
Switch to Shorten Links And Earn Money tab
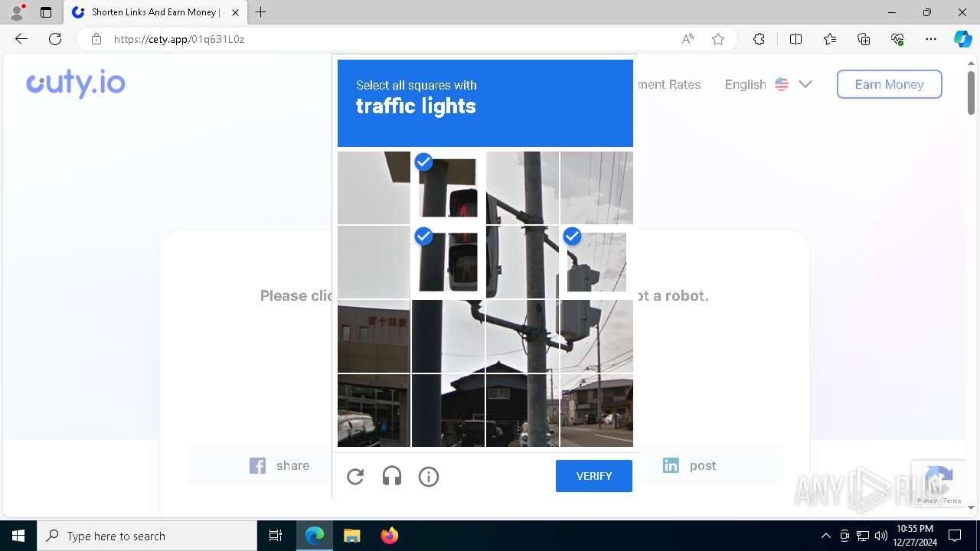coord(155,12)
